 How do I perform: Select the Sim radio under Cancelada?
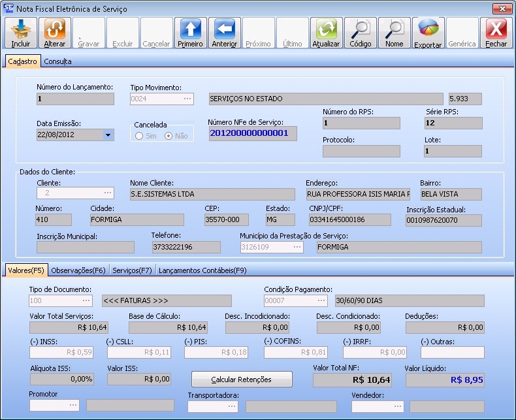click(138, 136)
